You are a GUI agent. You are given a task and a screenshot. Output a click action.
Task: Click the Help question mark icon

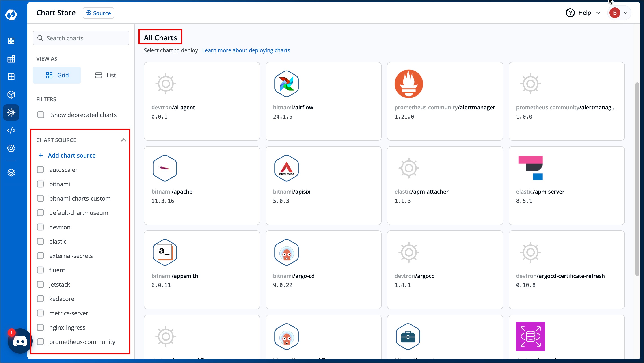tap(570, 13)
